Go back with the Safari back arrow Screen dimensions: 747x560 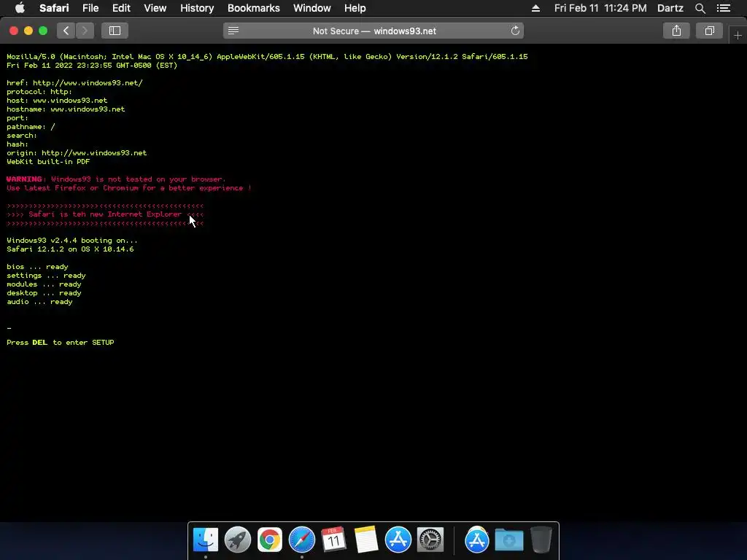click(x=66, y=31)
